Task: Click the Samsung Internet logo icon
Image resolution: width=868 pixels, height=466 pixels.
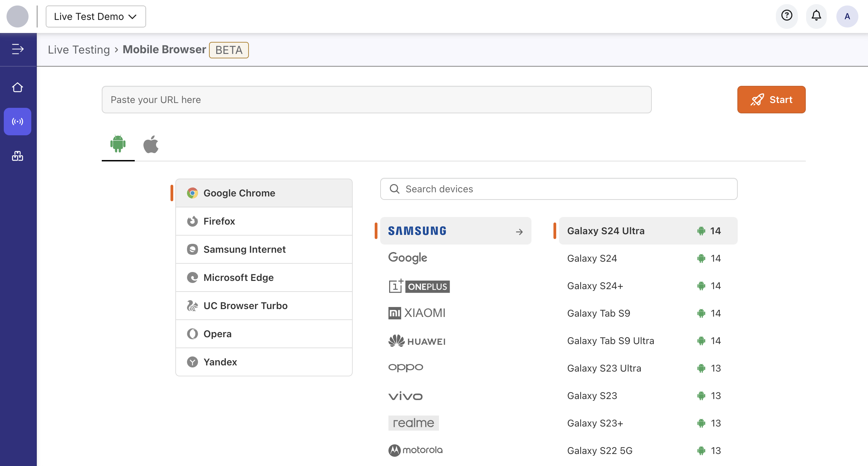Action: (x=193, y=249)
